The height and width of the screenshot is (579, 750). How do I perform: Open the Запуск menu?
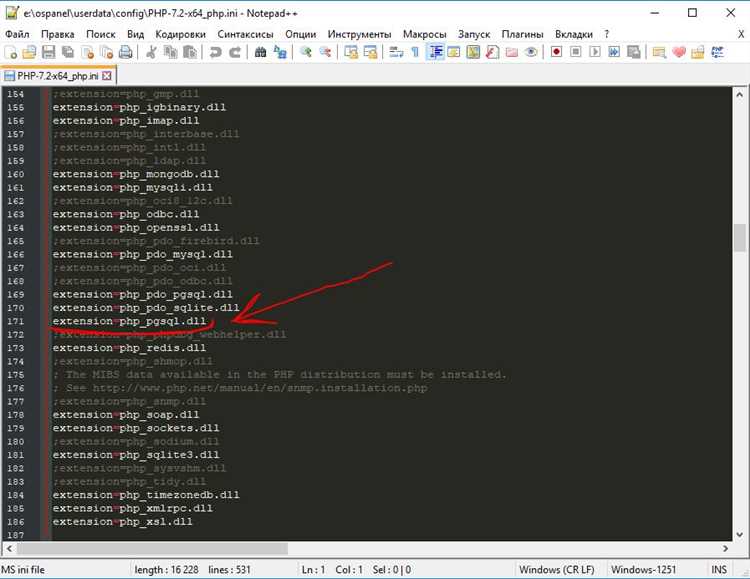coord(474,34)
